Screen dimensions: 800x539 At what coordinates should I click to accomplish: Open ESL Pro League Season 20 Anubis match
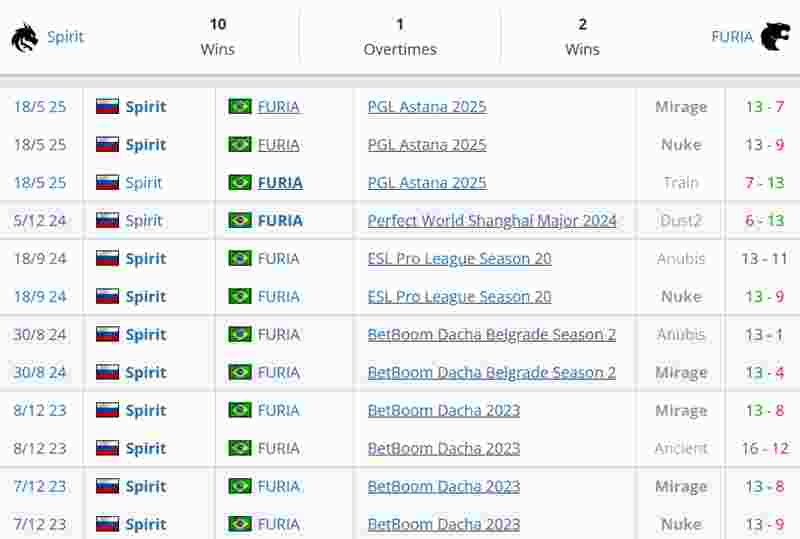click(x=459, y=259)
